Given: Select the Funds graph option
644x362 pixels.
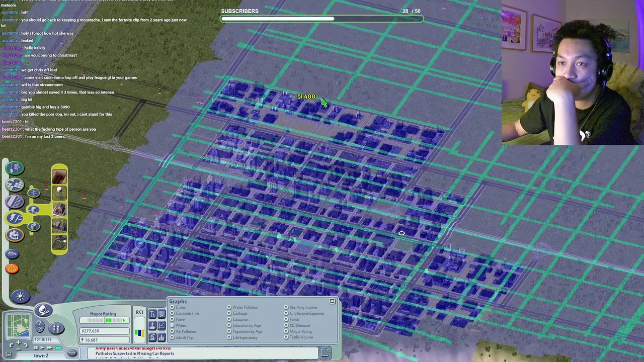Looking at the screenshot, I should pyautogui.click(x=286, y=319).
